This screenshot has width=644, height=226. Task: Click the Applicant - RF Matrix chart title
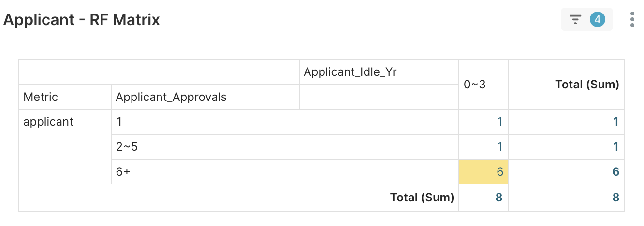point(82,20)
